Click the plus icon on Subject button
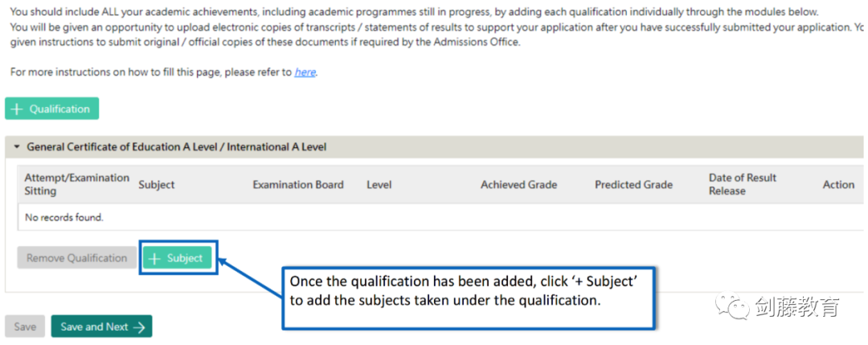Screen dimensions: 868x345 155,259
